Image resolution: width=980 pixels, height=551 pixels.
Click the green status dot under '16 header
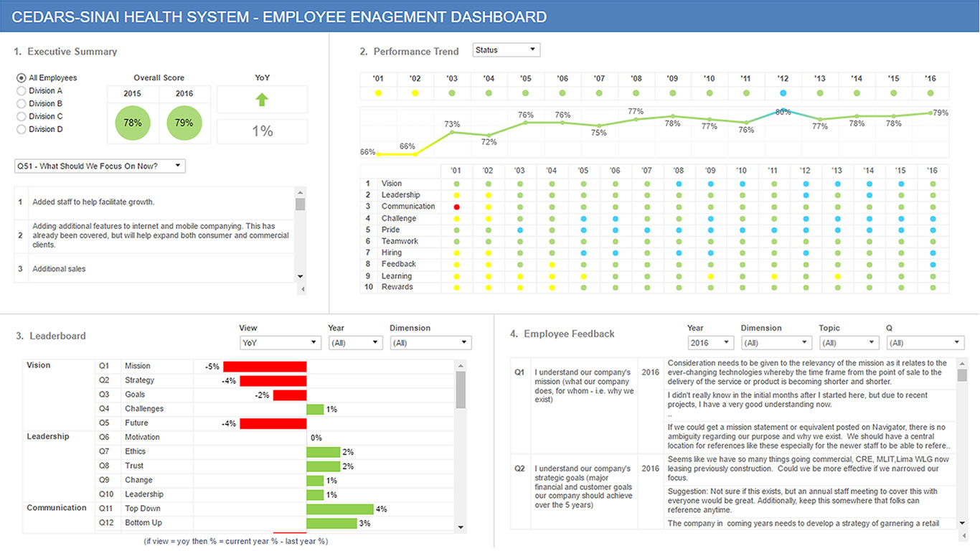[930, 93]
